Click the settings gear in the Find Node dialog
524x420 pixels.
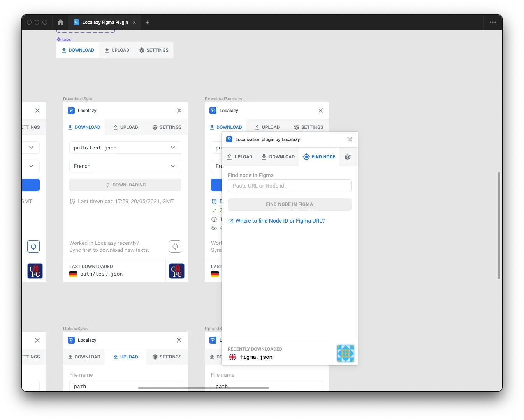[x=348, y=157]
